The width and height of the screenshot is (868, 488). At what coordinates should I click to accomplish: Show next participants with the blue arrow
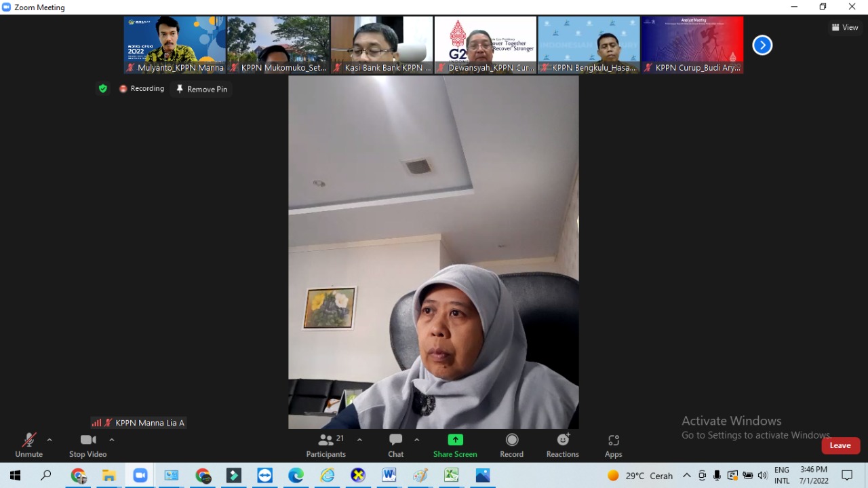click(x=762, y=45)
